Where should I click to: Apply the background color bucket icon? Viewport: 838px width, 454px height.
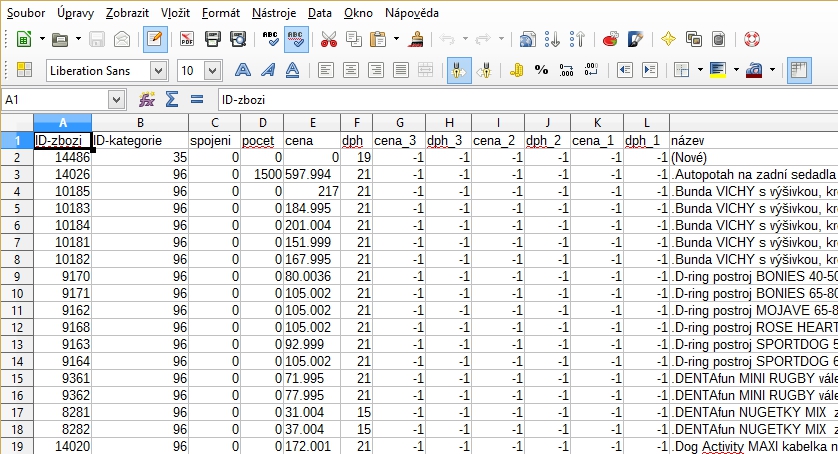point(716,71)
